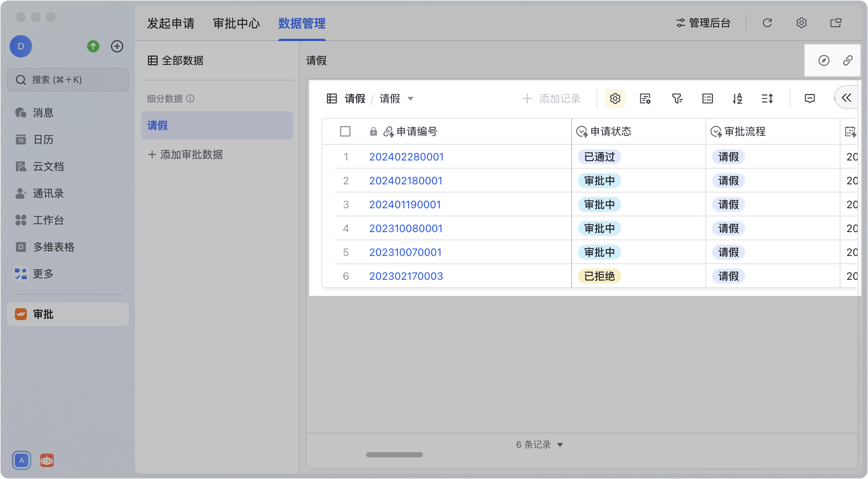Open the filter tool in table toolbar
Viewport: 868px width, 479px height.
pos(677,98)
